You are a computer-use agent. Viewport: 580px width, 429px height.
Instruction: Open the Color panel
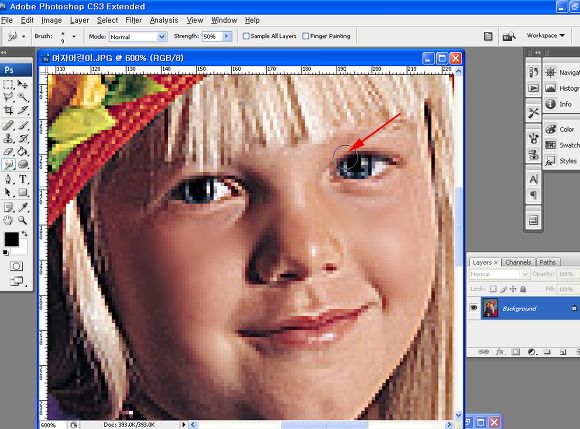(x=560, y=129)
